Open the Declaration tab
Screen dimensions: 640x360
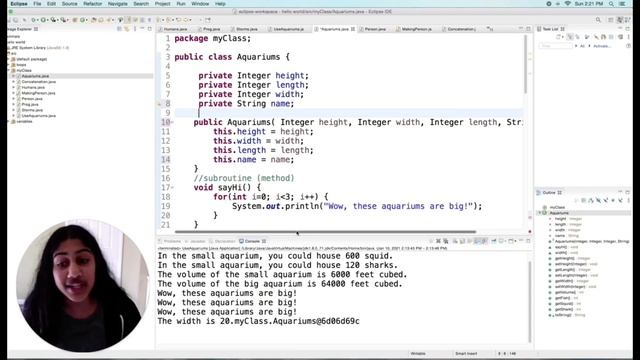pyautogui.click(x=222, y=241)
